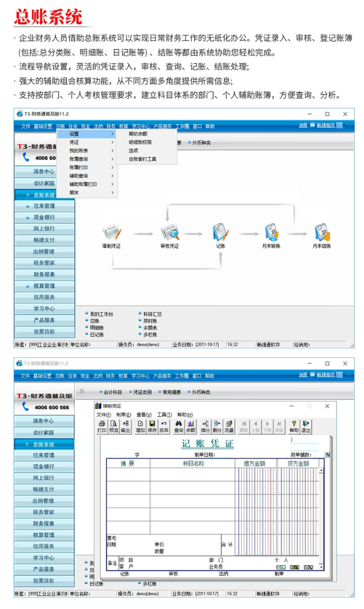
Task: Expand 辅助查询 submenu arrow
Action: click(113, 176)
